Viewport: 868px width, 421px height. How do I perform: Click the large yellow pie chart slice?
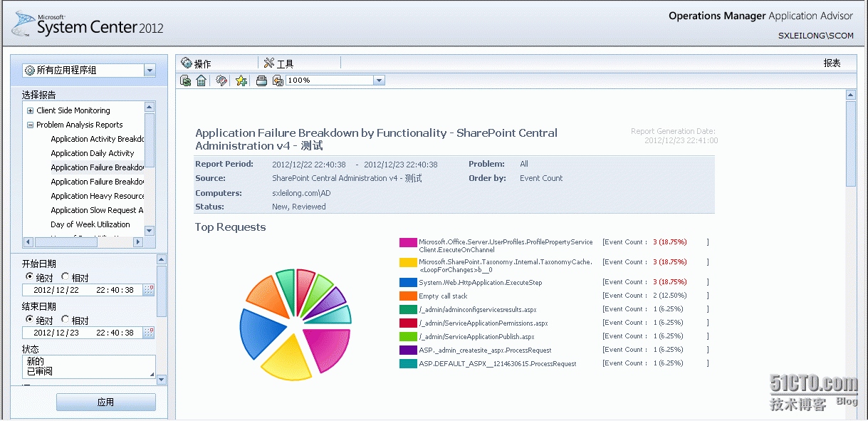[286, 358]
